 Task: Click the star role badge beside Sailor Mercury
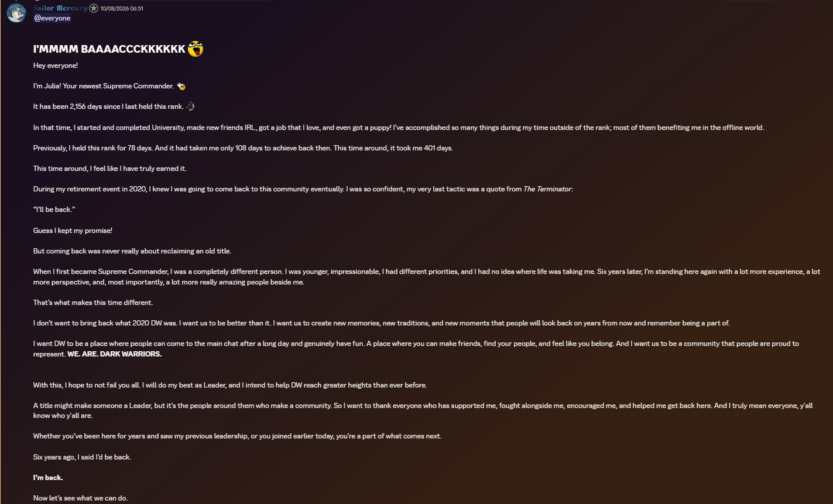coord(94,8)
